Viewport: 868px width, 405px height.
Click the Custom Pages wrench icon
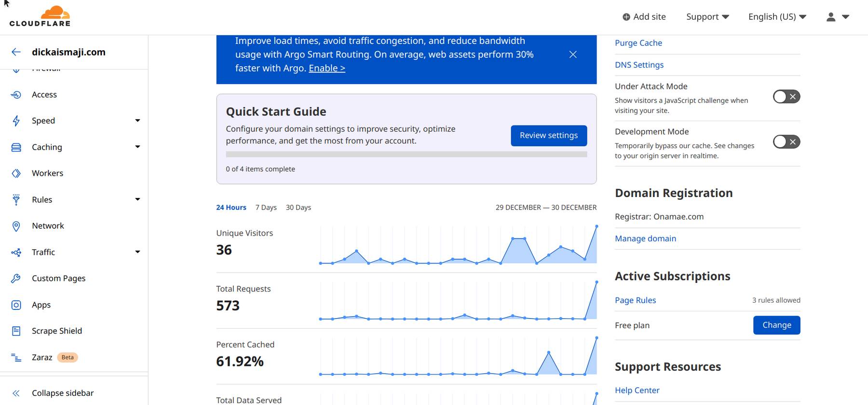tap(16, 279)
